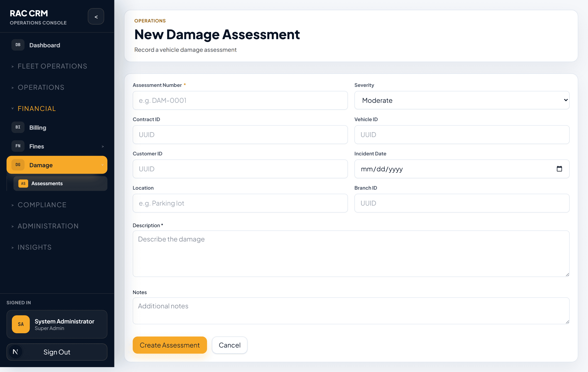Focus the Assessment Number field

coord(240,100)
